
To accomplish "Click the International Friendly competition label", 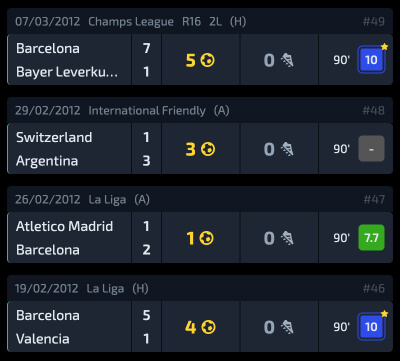I will coord(147,111).
